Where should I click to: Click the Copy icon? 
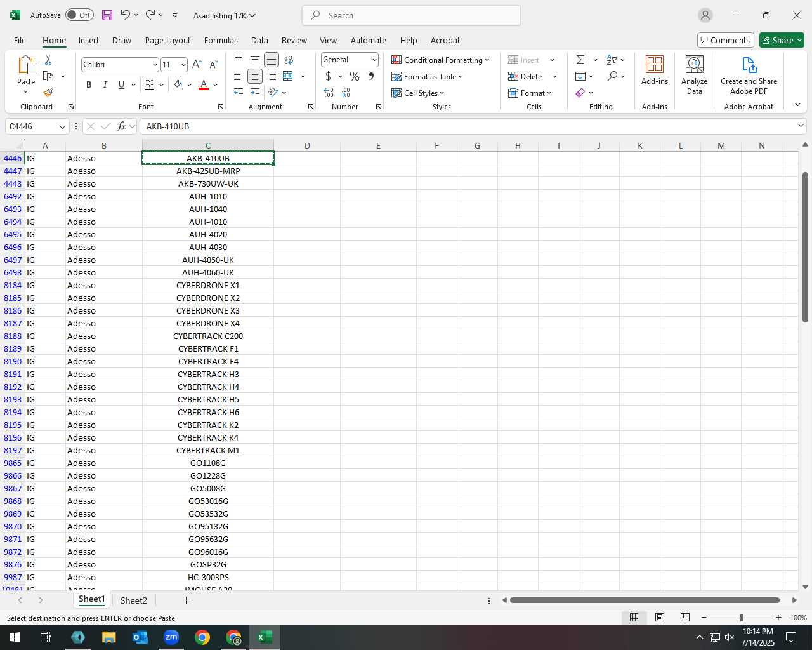click(x=48, y=76)
